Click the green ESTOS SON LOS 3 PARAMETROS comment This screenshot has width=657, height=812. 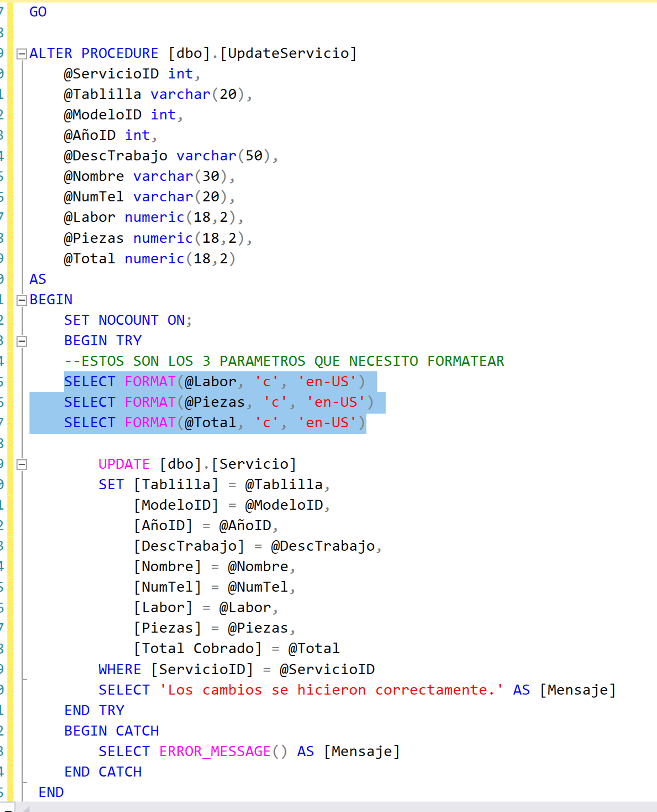point(284,361)
